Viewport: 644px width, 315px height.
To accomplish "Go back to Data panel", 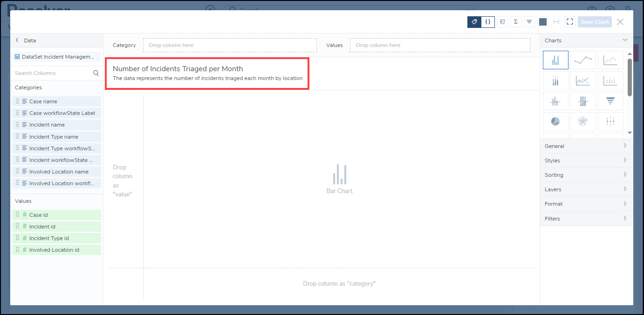I will click(26, 40).
